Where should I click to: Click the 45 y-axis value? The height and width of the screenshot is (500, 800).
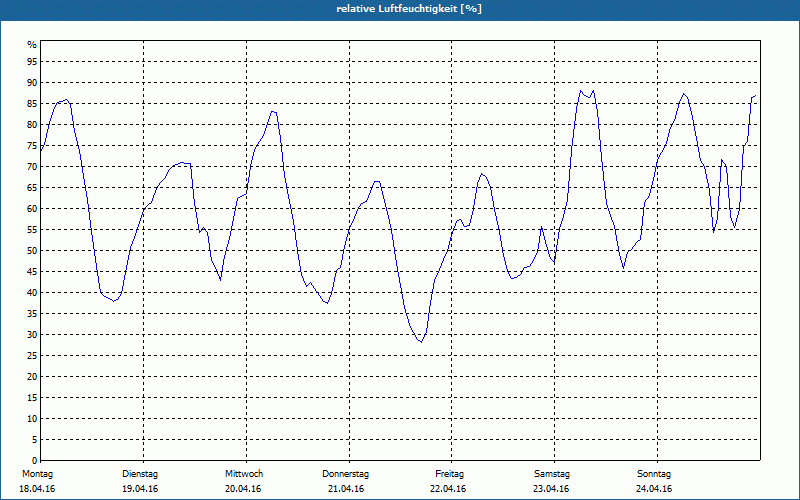(32, 271)
